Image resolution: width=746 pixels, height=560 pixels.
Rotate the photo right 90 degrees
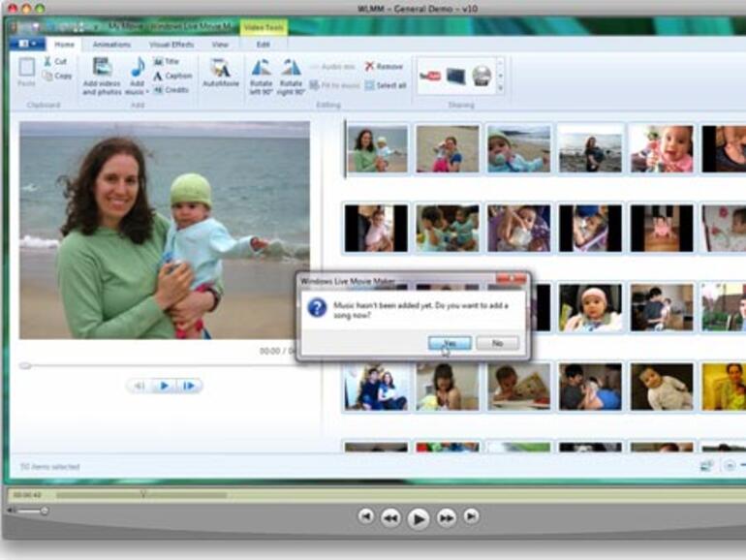[x=291, y=76]
